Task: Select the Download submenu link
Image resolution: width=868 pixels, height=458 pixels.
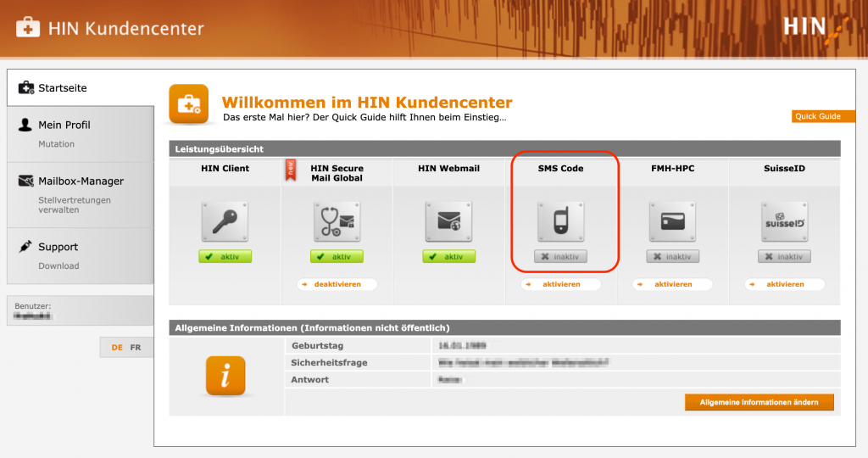Action: tap(58, 265)
